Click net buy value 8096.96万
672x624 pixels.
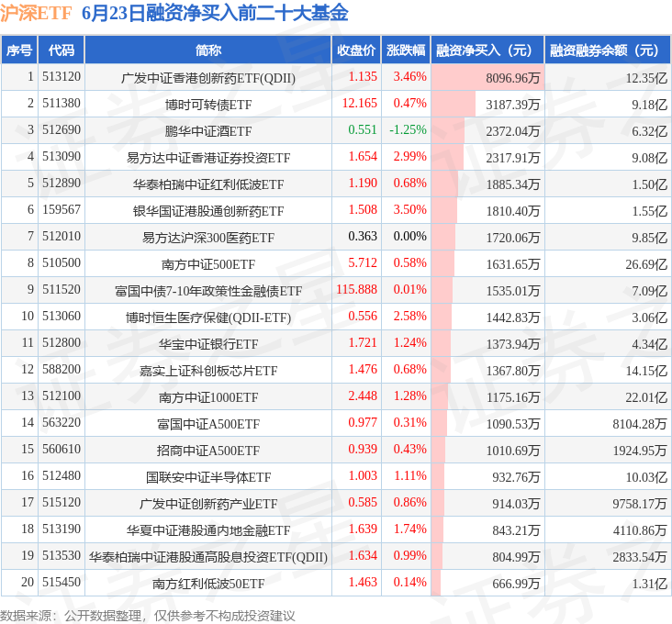pyautogui.click(x=512, y=78)
